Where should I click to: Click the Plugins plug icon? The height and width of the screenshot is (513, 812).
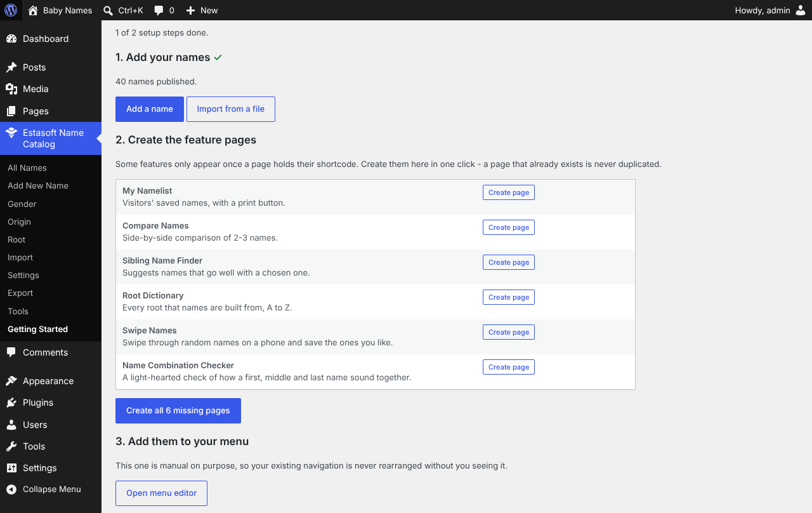click(11, 403)
